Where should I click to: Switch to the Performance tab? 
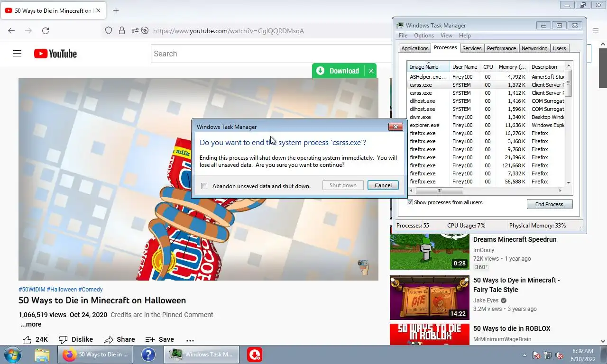tap(501, 48)
